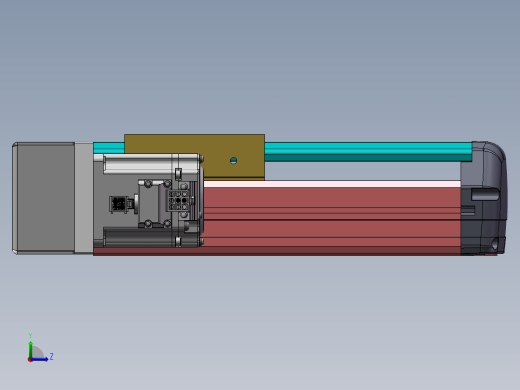
Task: Click the cylindrical boss on the end cap
Action: click(x=485, y=194)
